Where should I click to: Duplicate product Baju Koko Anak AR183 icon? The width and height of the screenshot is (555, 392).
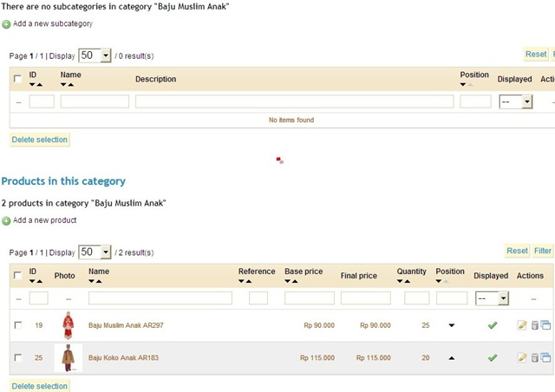coord(545,357)
